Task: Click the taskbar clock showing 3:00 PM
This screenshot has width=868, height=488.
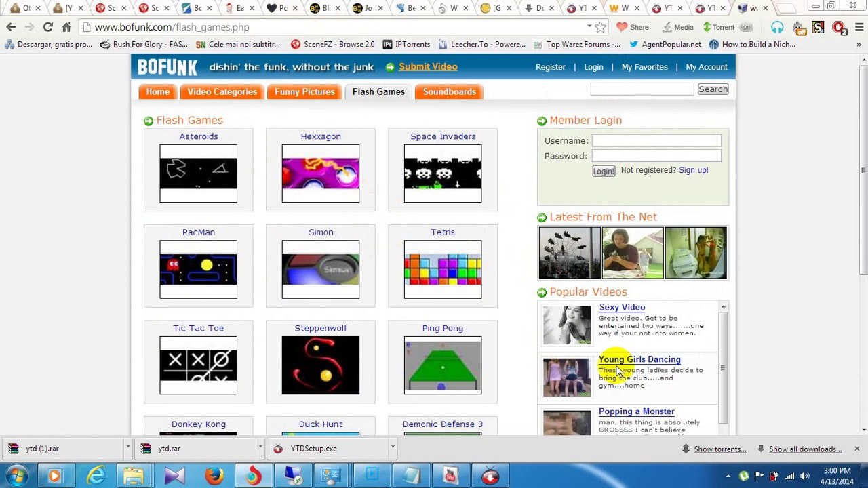Action: click(836, 476)
